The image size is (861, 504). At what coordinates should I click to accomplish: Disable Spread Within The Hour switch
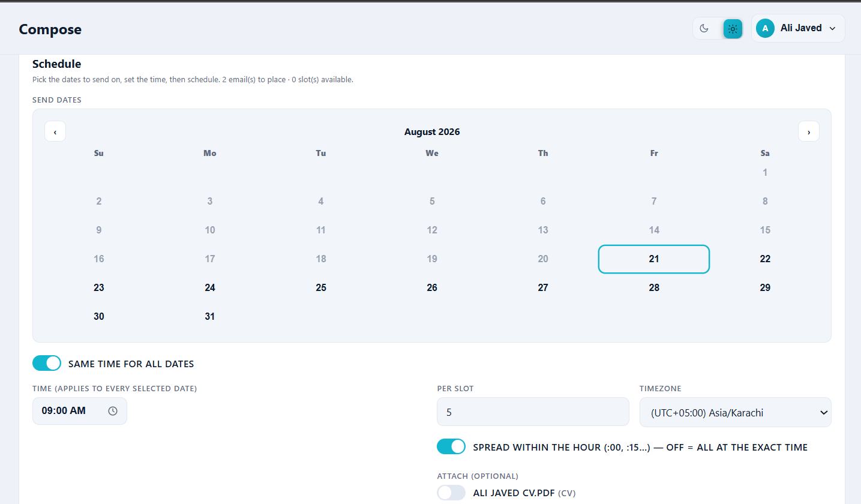coord(451,446)
